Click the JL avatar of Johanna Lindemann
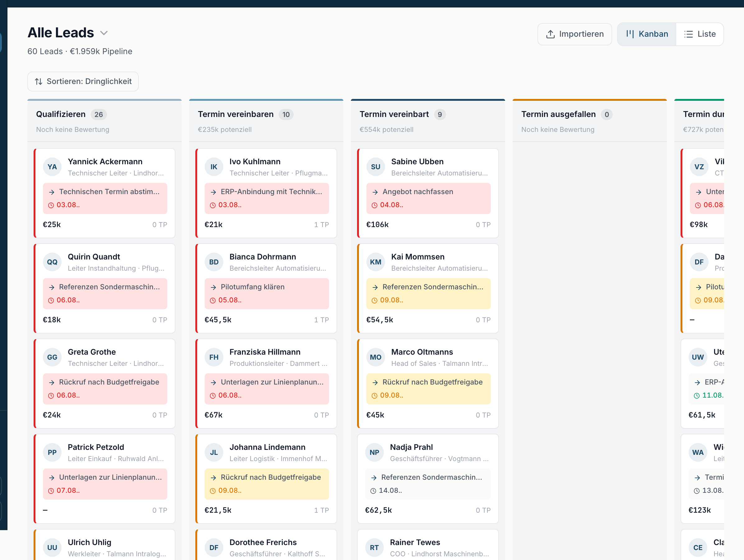744x560 pixels. coord(214,452)
